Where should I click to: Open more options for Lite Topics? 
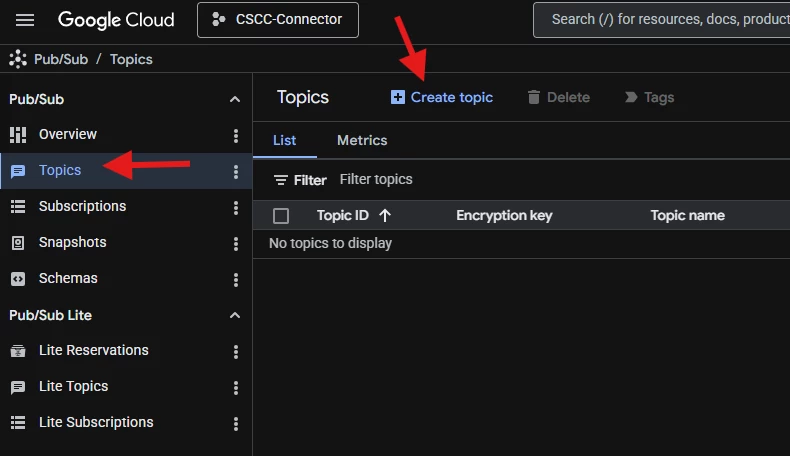(236, 388)
